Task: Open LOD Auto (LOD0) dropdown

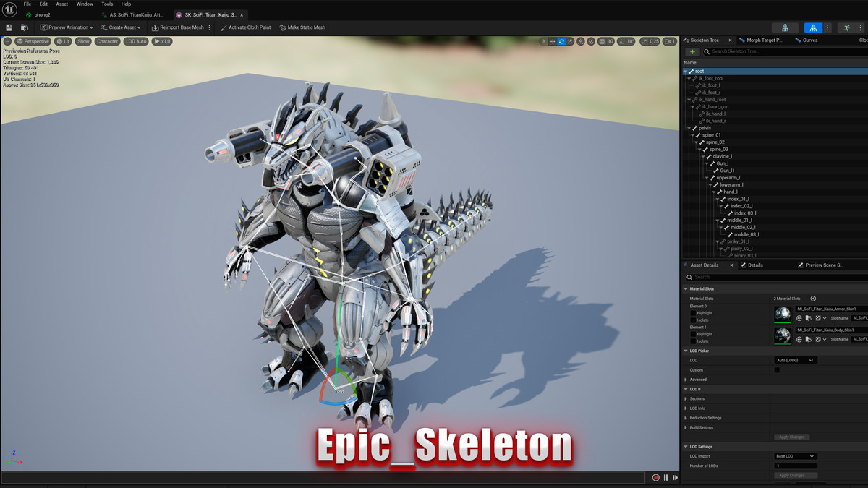Action: [x=796, y=360]
